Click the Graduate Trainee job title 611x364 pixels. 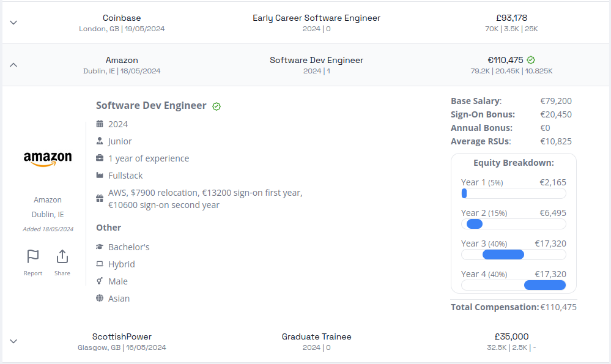[316, 336]
